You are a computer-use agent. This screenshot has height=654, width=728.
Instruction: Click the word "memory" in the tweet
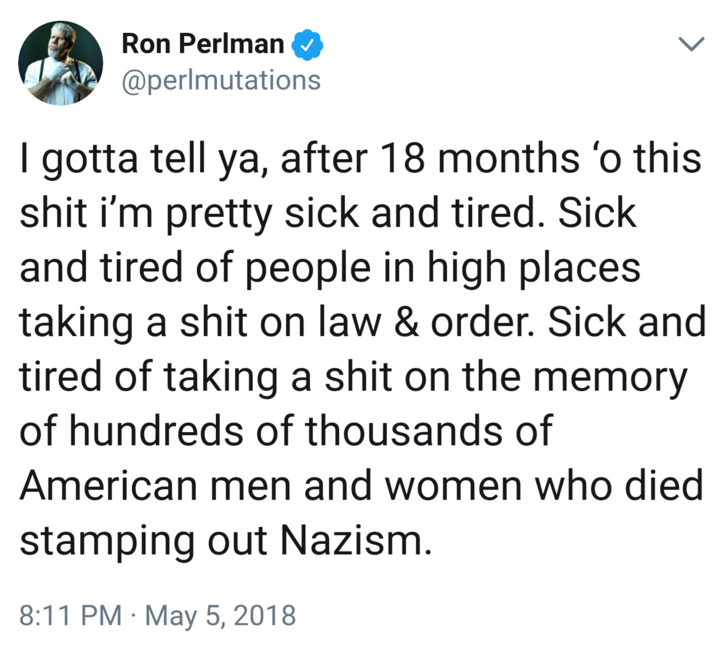click(x=620, y=378)
